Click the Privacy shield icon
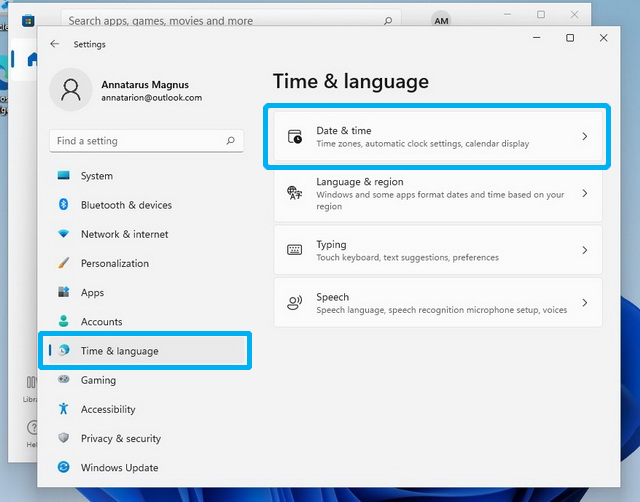This screenshot has width=640, height=502. click(63, 438)
